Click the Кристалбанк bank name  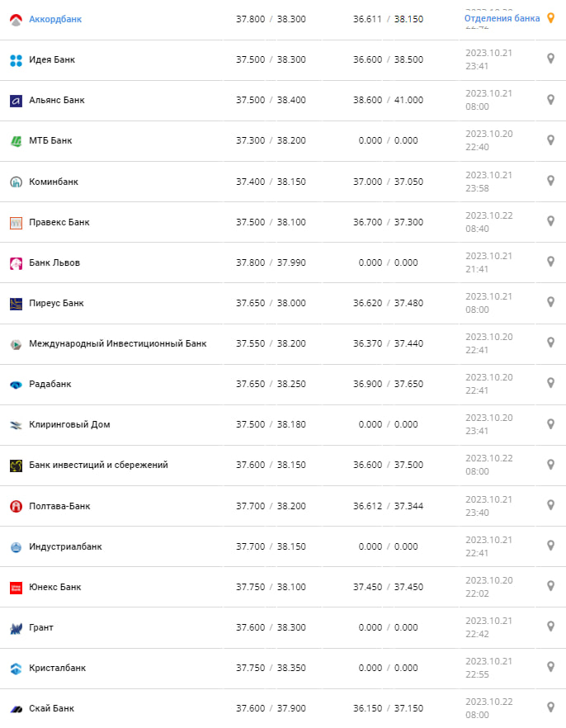(x=57, y=668)
